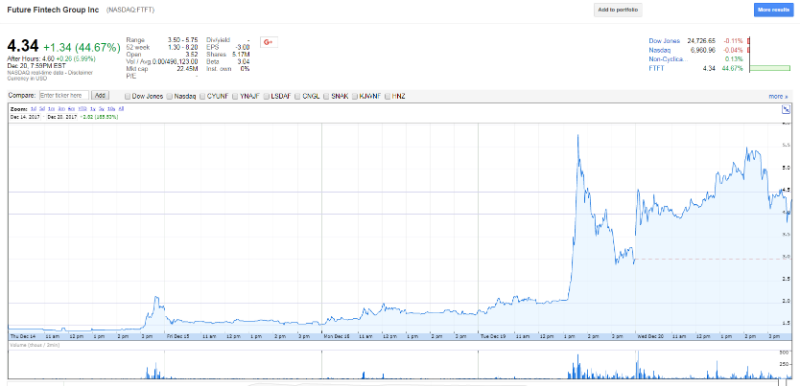This screenshot has height=386, width=800.
Task: Click Add to portfolio button
Action: point(617,10)
